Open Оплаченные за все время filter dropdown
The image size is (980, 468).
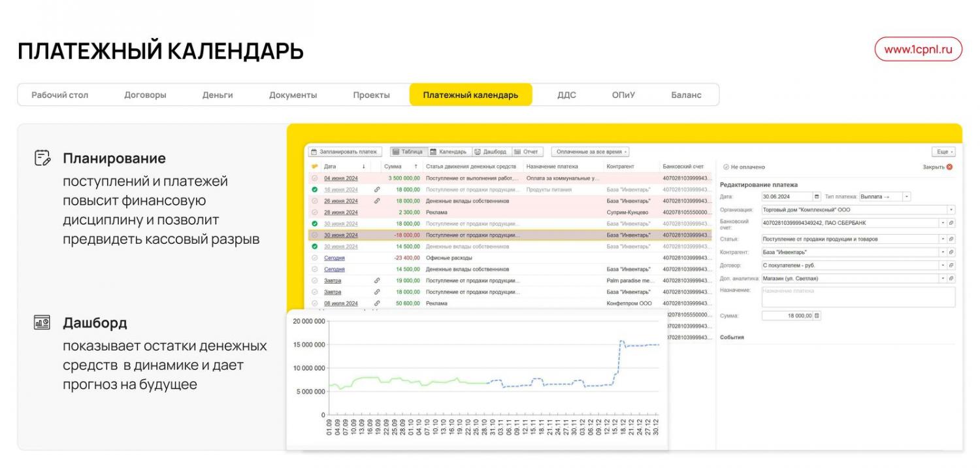590,152
